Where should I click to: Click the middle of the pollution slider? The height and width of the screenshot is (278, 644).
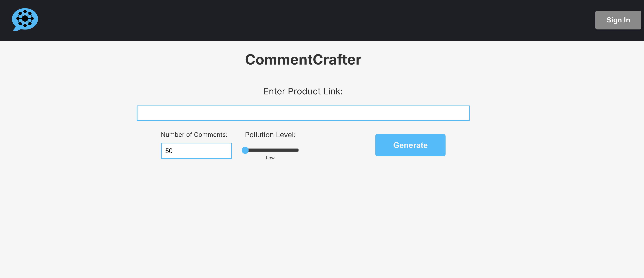pos(271,150)
